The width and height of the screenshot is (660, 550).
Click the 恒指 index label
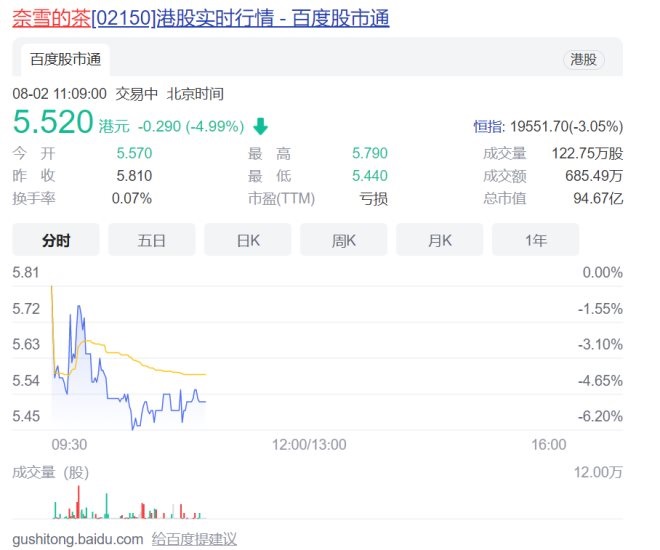pos(489,127)
